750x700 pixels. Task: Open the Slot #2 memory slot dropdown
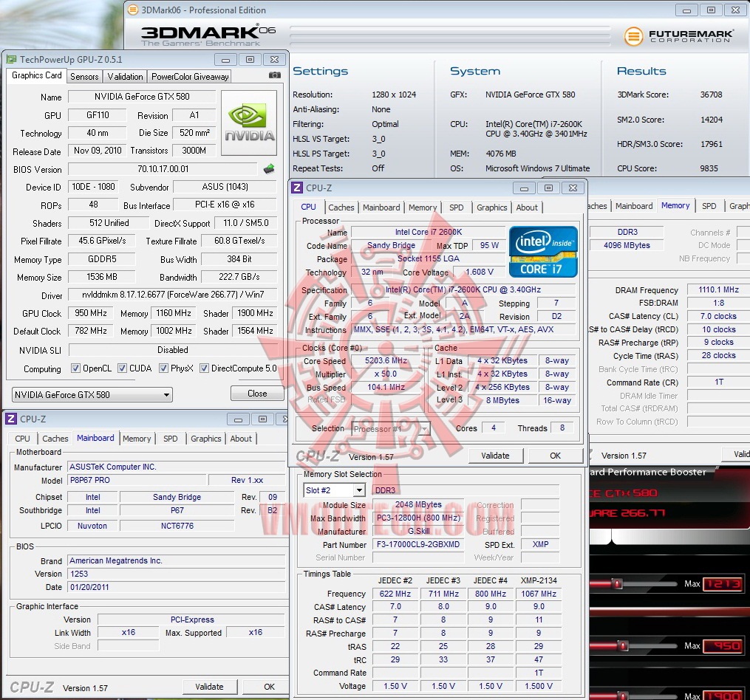334,490
